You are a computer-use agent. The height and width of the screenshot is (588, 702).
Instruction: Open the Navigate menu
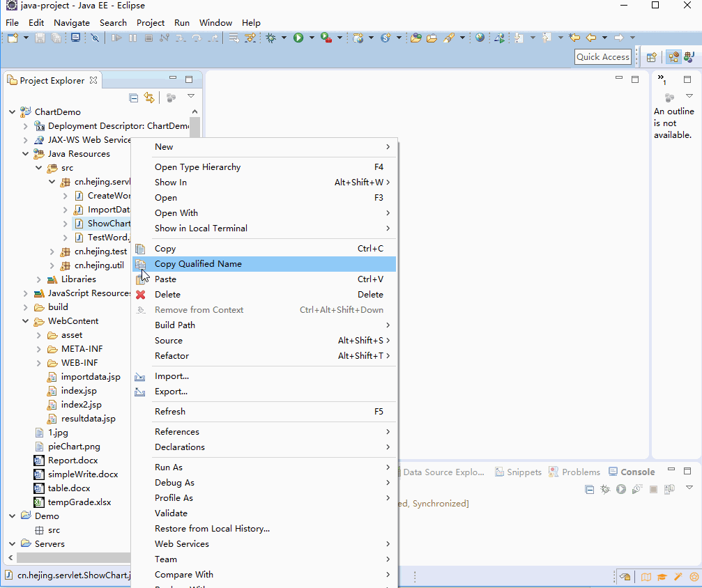tap(72, 23)
